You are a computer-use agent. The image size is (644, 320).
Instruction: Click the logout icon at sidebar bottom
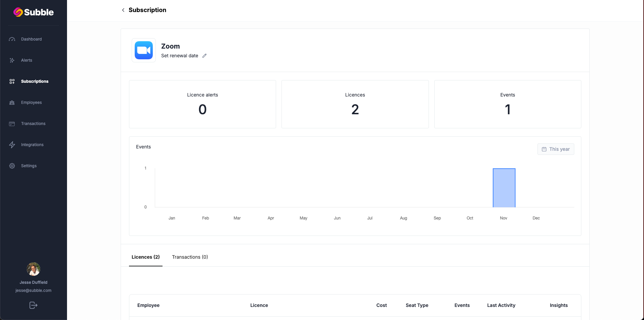point(33,305)
